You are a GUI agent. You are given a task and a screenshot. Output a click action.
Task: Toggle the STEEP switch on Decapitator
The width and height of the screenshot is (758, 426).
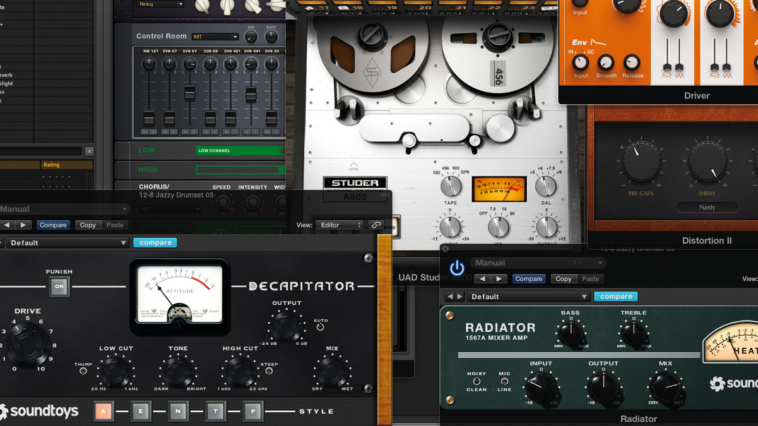click(269, 371)
